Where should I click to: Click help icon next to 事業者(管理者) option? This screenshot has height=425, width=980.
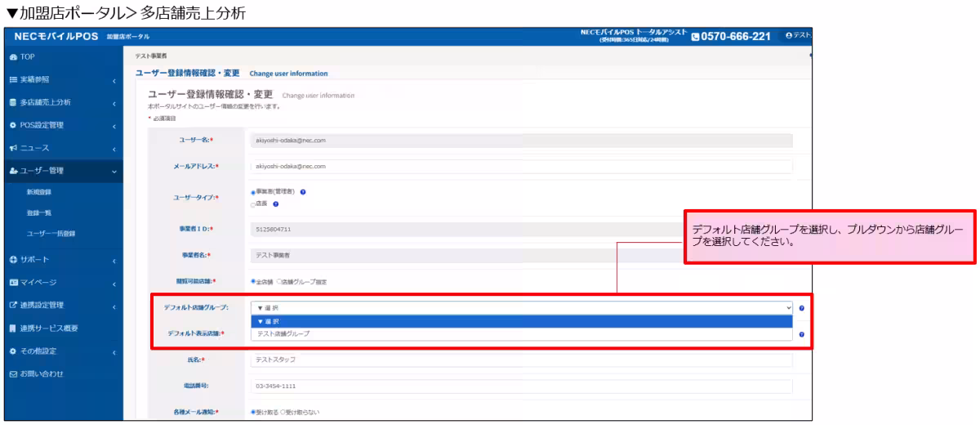[x=303, y=192]
